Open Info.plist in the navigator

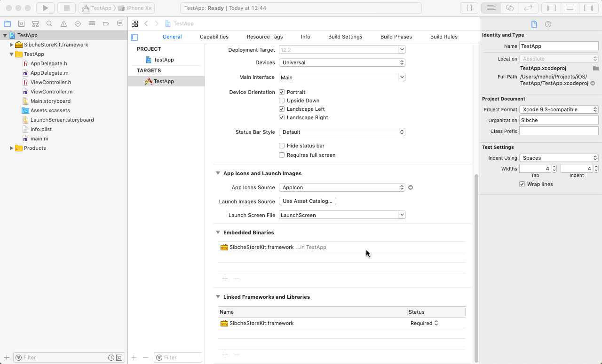pos(41,129)
